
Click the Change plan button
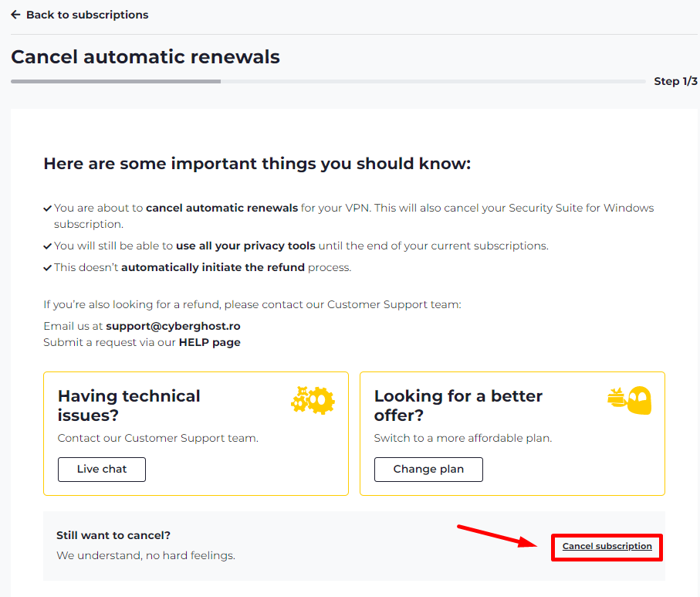tap(428, 470)
